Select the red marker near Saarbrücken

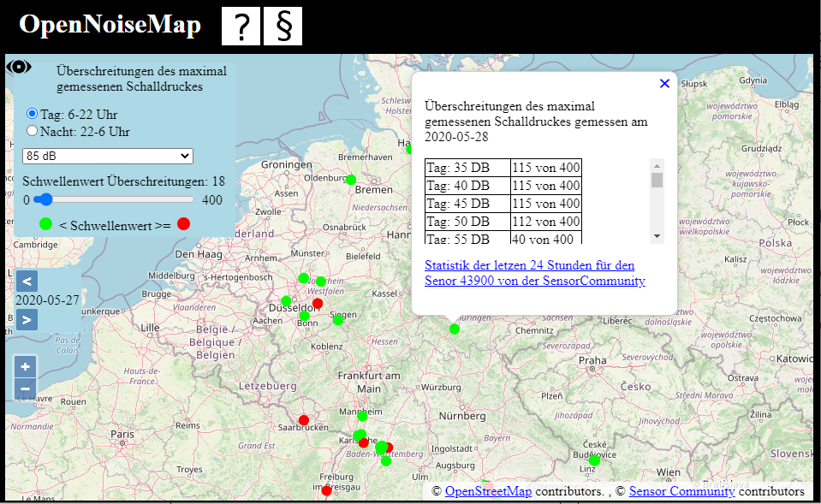pyautogui.click(x=304, y=419)
